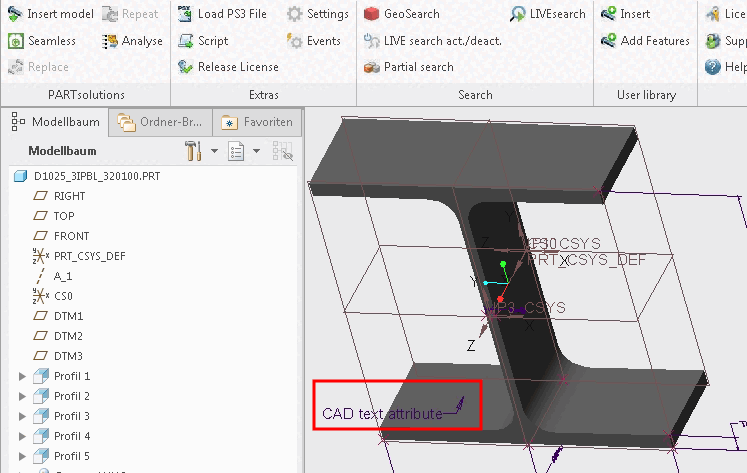The height and width of the screenshot is (473, 747).
Task: Select the TOP datum plane
Action: click(64, 216)
